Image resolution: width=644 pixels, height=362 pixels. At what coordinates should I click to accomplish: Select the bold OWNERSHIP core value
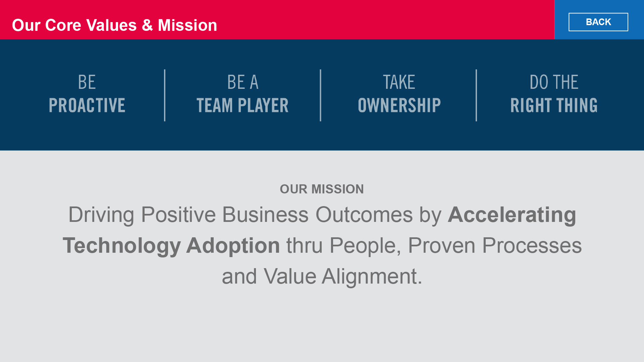pos(399,105)
